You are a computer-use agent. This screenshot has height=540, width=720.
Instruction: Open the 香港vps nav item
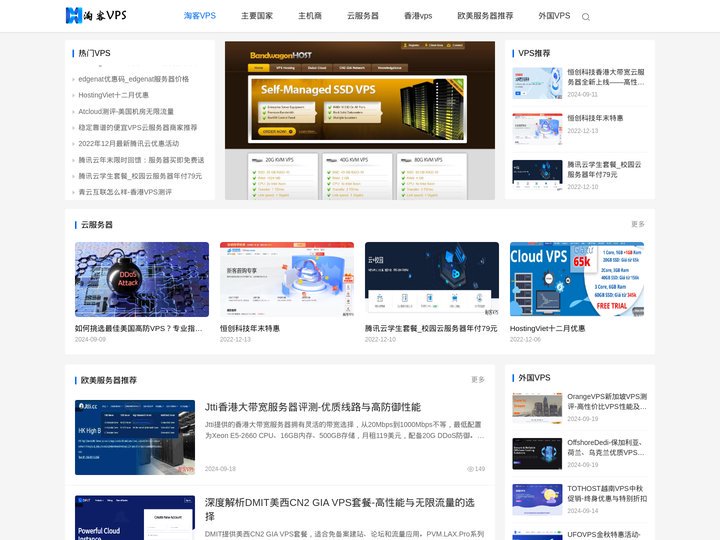click(x=418, y=16)
